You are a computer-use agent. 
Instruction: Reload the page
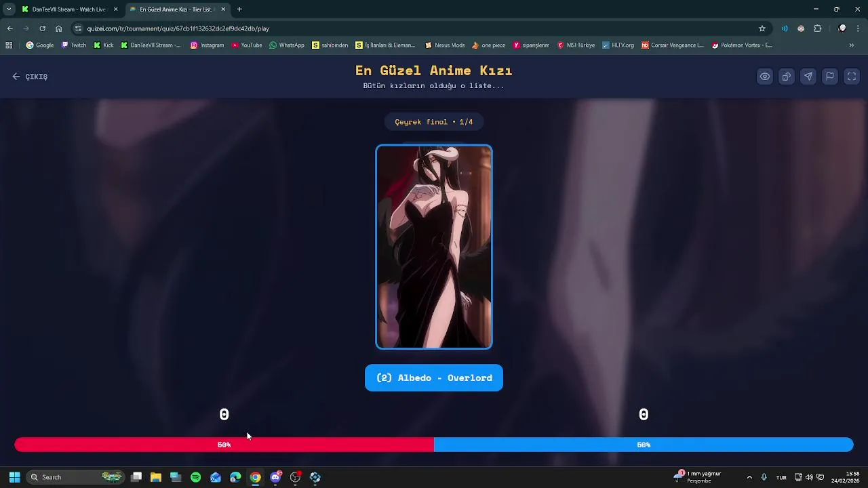pyautogui.click(x=42, y=28)
